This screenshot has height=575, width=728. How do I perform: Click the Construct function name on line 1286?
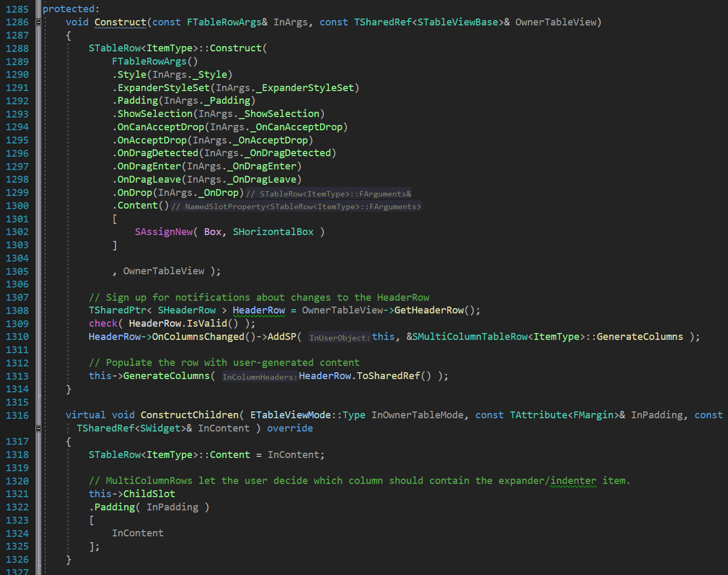coord(120,22)
